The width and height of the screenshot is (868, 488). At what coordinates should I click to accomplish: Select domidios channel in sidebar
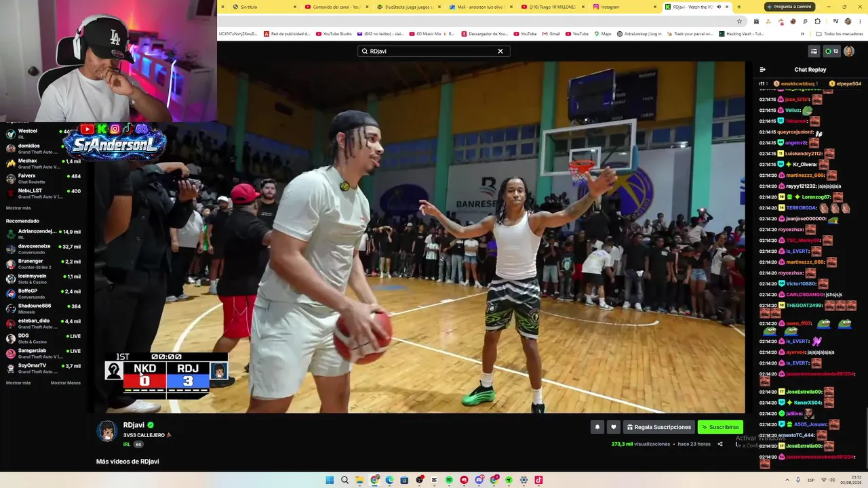click(43, 148)
